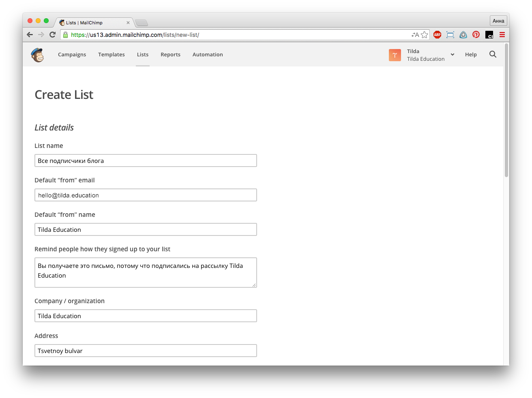Click the Анна profile button
Viewport: 532px width, 398px height.
[498, 21]
